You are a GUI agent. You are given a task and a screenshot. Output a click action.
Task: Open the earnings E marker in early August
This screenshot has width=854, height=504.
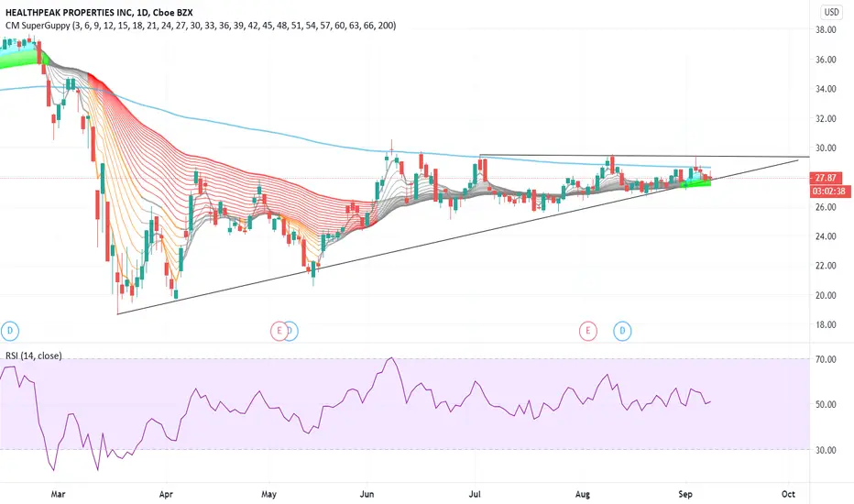point(587,330)
